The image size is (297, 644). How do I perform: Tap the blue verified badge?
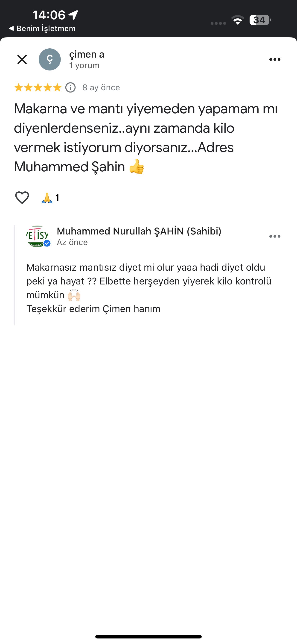tap(47, 243)
